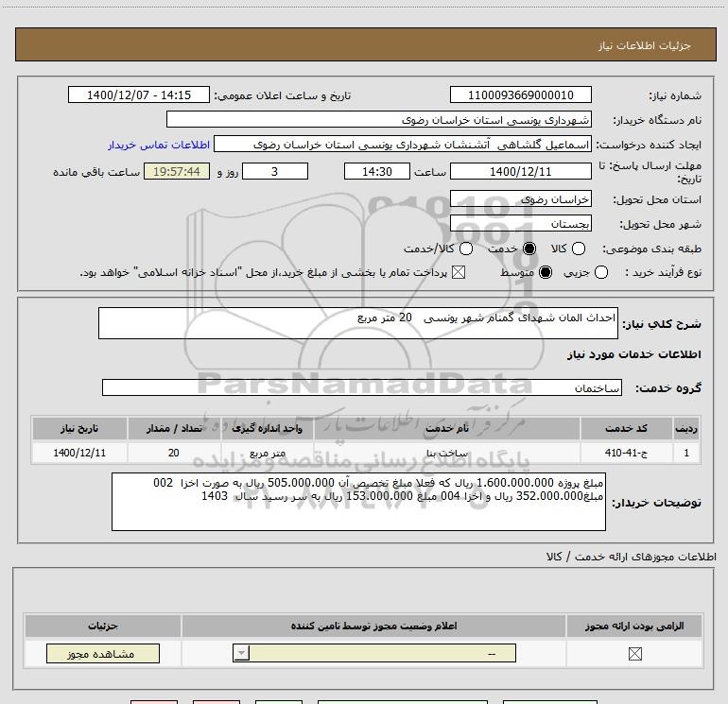Click the deadline time 14:30 field

[377, 171]
